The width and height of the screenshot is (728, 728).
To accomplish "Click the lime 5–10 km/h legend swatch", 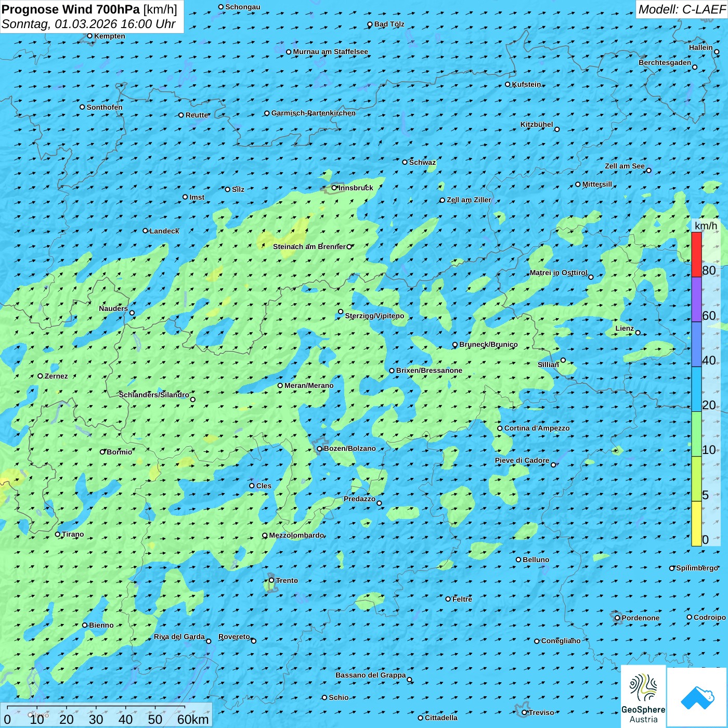I will 696,478.
